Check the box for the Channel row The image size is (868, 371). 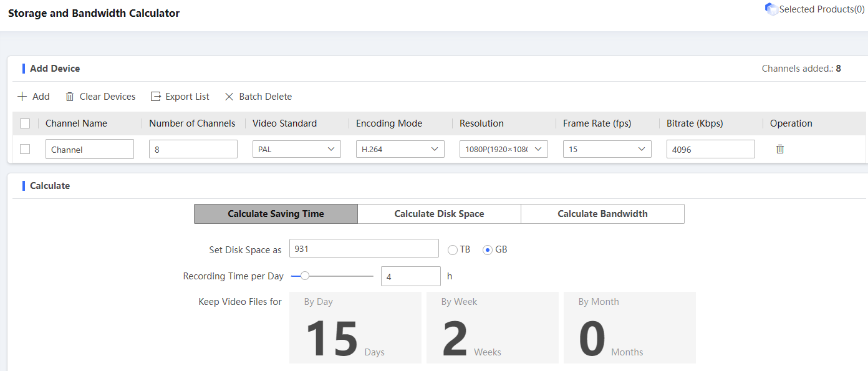25,149
